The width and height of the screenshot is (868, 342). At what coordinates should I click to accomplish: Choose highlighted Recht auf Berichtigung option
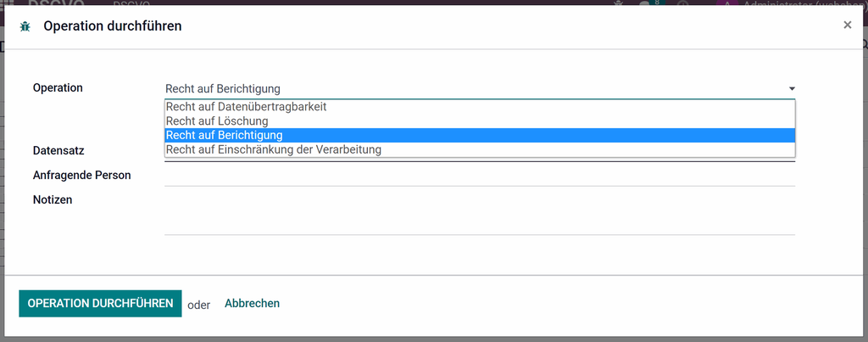tap(480, 135)
